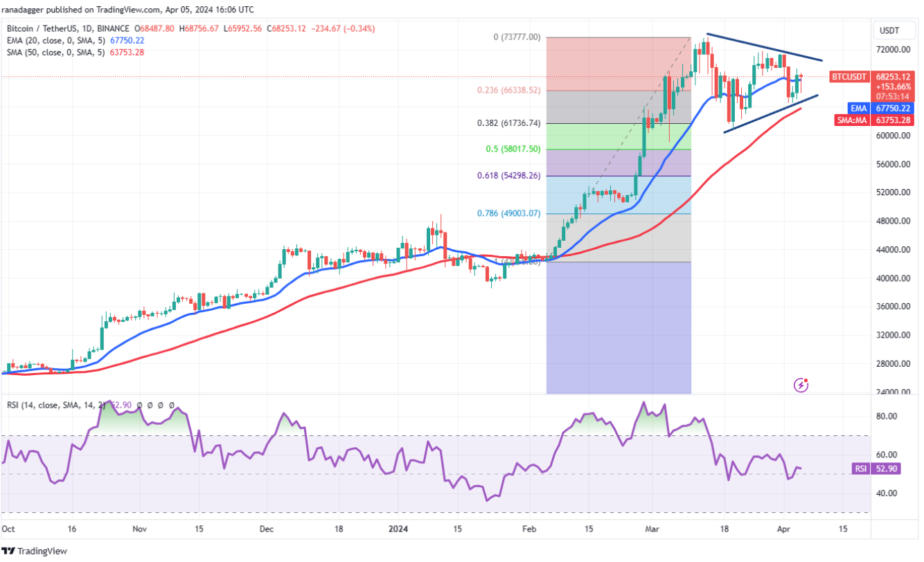The width and height of the screenshot is (924, 562).
Task: Click the 0 (73777.00) Fibonacci top label
Action: [517, 37]
